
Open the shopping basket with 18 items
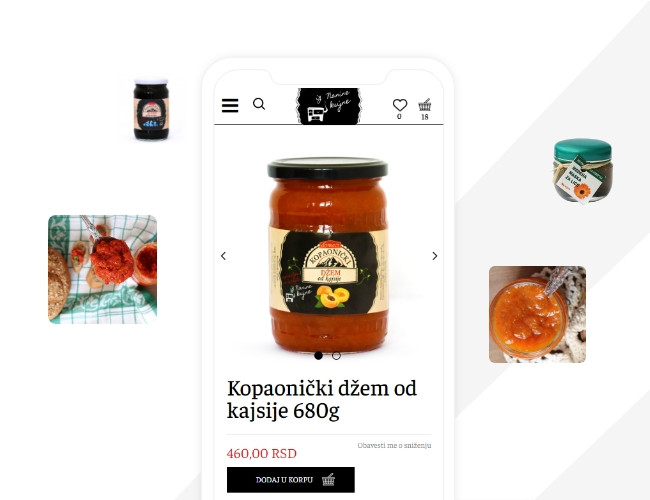click(x=424, y=105)
